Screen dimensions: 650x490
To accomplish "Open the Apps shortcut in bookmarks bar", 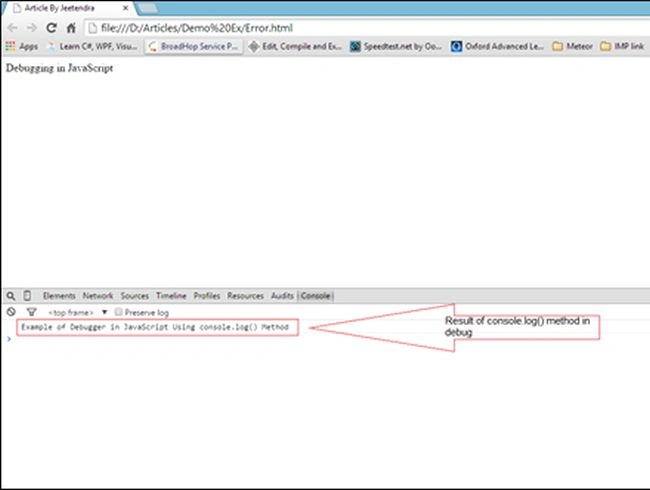I will [22, 46].
